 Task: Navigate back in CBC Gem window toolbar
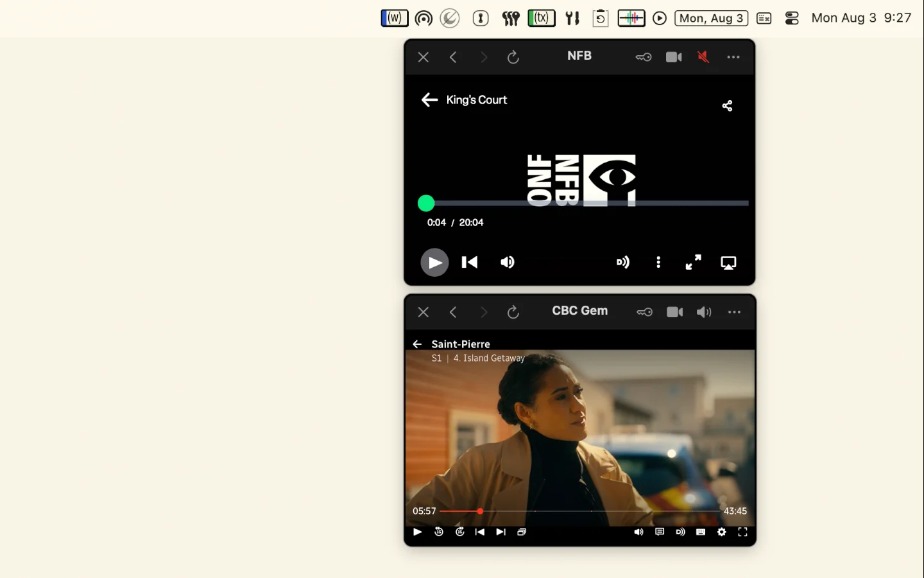tap(453, 312)
